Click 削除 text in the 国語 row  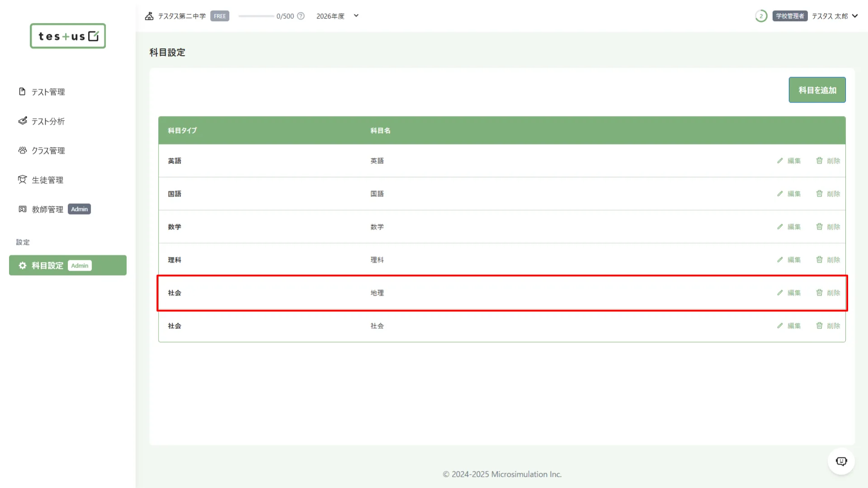(x=833, y=194)
